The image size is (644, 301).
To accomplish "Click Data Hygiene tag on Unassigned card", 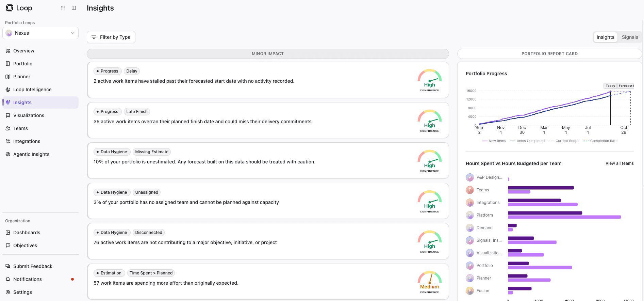I will 112,192.
